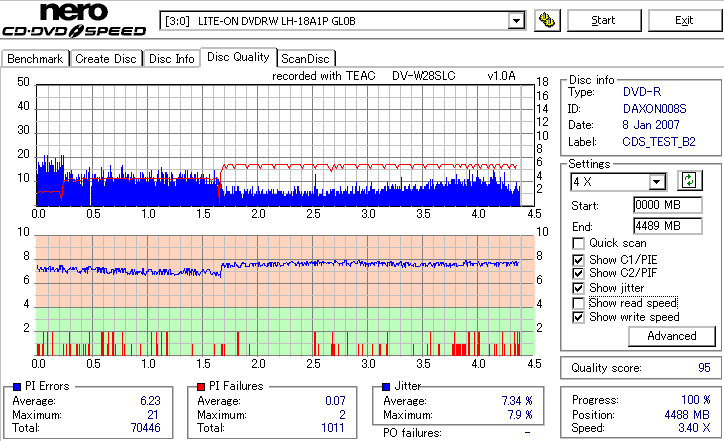Click the speed value 3.40 X

694,428
